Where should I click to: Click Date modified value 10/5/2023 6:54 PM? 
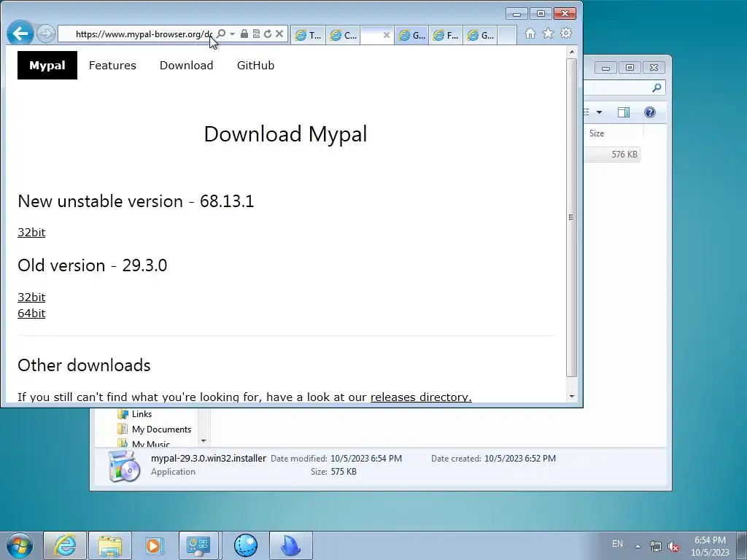point(366,459)
